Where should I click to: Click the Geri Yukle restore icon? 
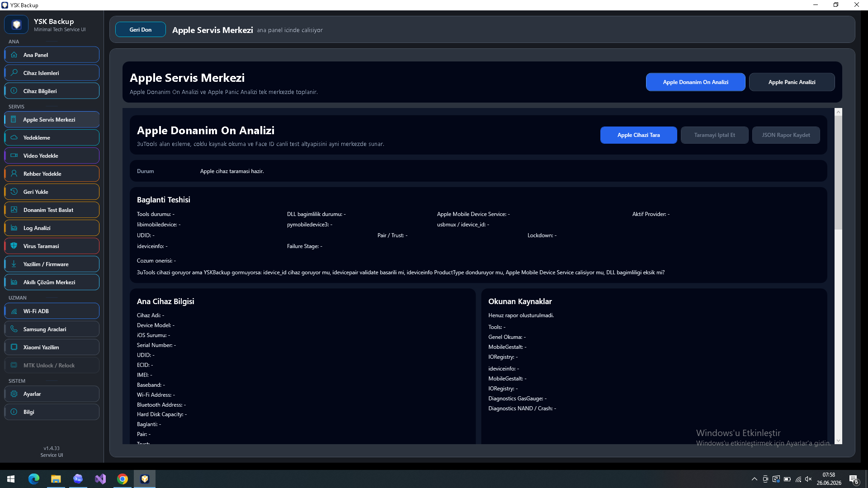tap(14, 192)
